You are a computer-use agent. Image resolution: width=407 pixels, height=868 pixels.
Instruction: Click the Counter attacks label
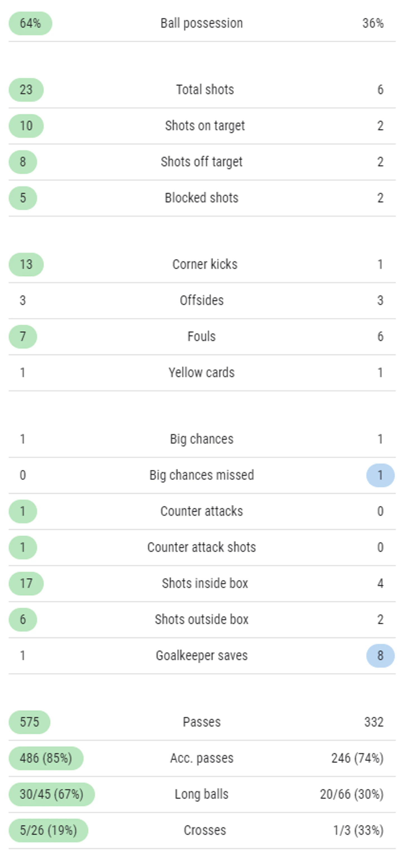(x=201, y=511)
